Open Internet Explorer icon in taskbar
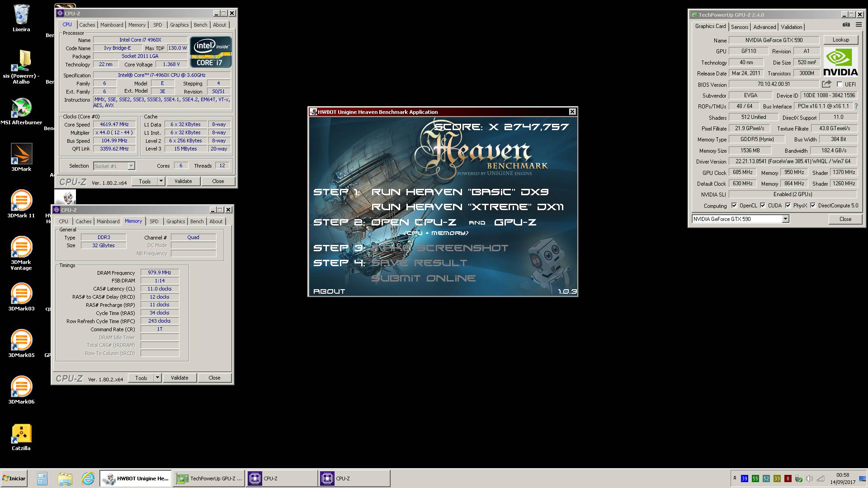The width and height of the screenshot is (868, 488). pos(88,479)
